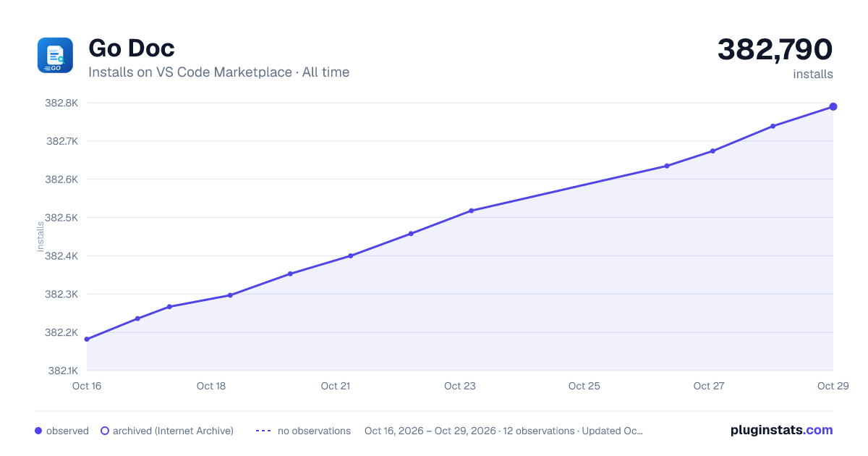Click the '12 observations' date range footer text
Screen dimensions: 868x456
pos(503,431)
